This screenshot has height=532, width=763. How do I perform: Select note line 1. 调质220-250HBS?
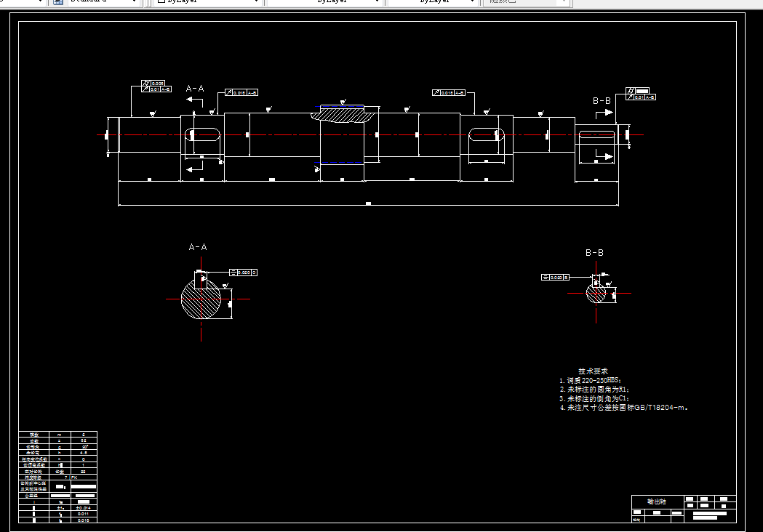[591, 380]
